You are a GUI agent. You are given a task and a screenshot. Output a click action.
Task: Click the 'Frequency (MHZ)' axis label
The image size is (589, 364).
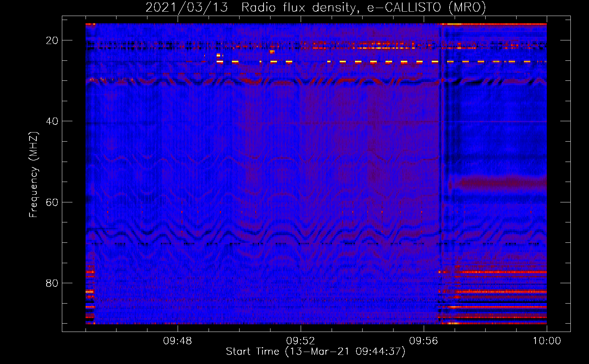33,175
